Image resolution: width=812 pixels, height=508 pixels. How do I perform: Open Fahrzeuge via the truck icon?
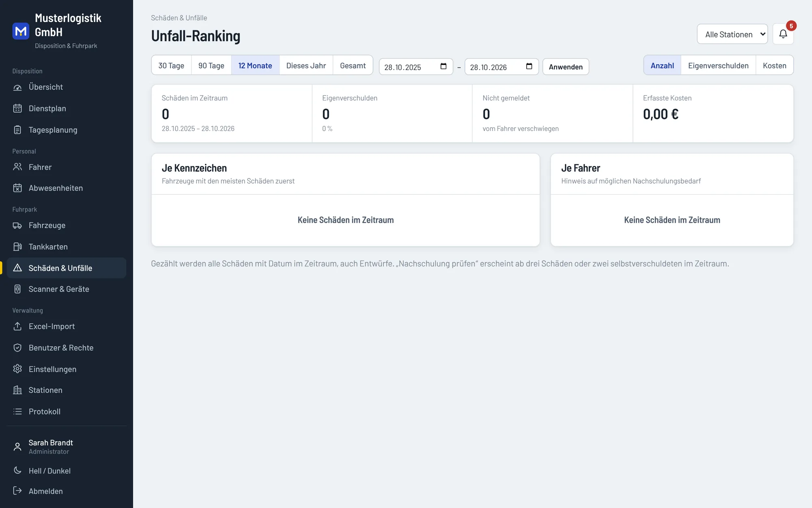(17, 226)
